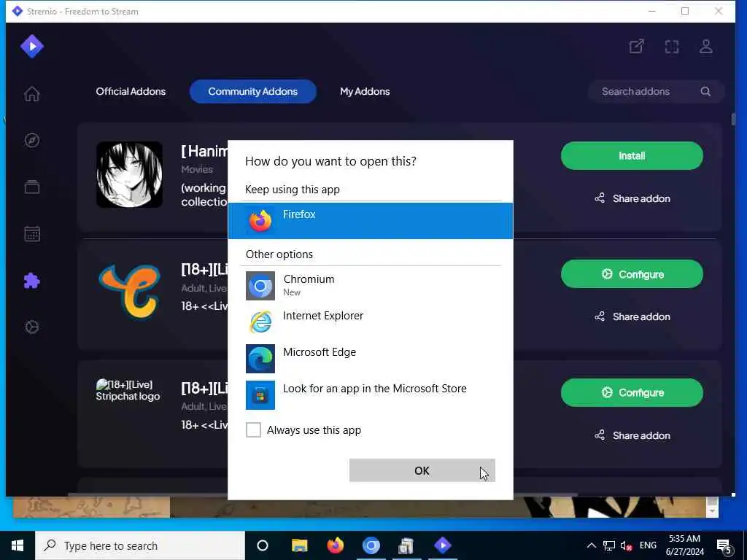
Task: Click the open-in-external-window icon at the top right
Action: tap(636, 46)
